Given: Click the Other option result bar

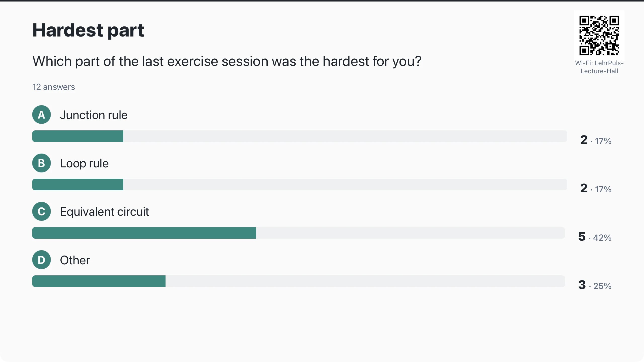Looking at the screenshot, I should pos(299,281).
